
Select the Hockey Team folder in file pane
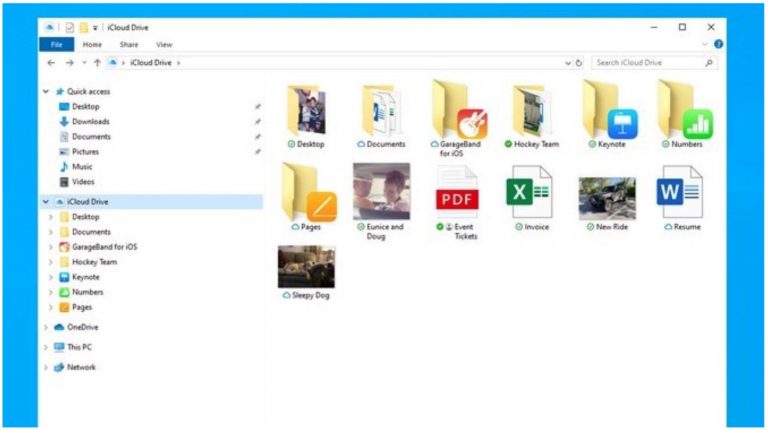click(x=530, y=110)
